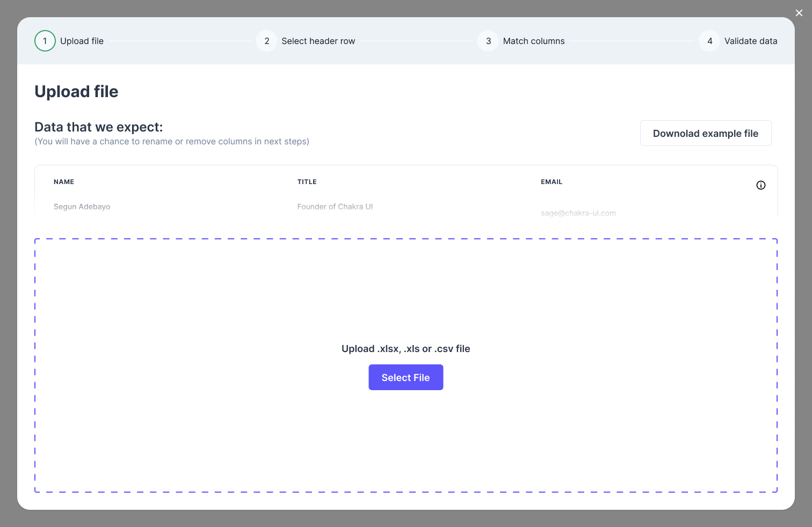Viewport: 812px width, 527px height.
Task: Select the 'Founder of Chakra UI' cell
Action: point(335,207)
